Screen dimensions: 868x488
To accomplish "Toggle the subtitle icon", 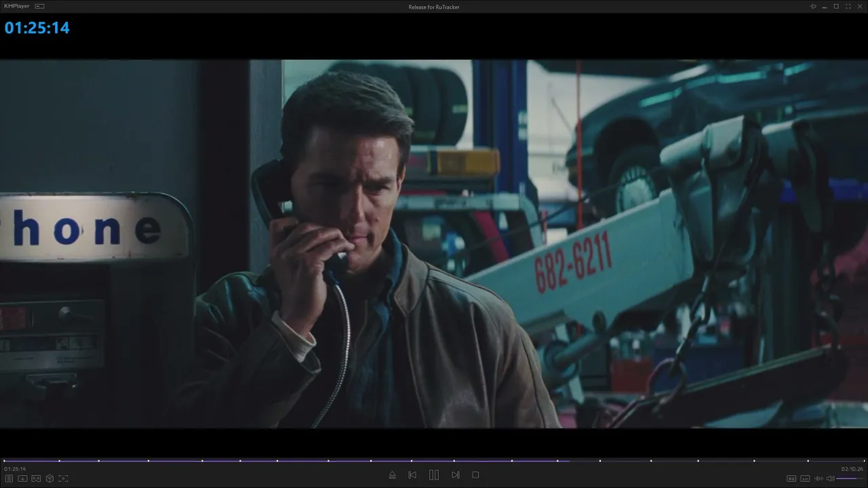I will 805,479.
